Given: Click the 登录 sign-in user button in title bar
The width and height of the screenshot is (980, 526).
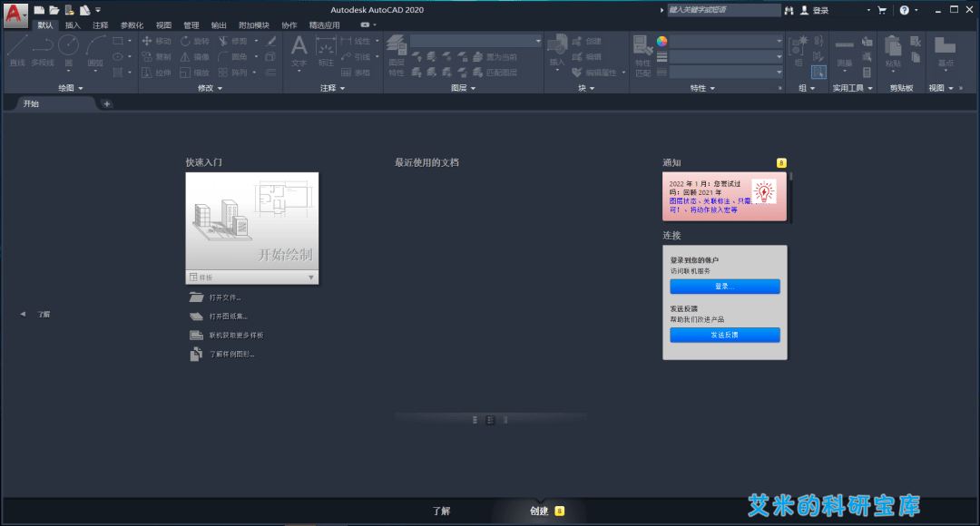Looking at the screenshot, I should [x=814, y=10].
